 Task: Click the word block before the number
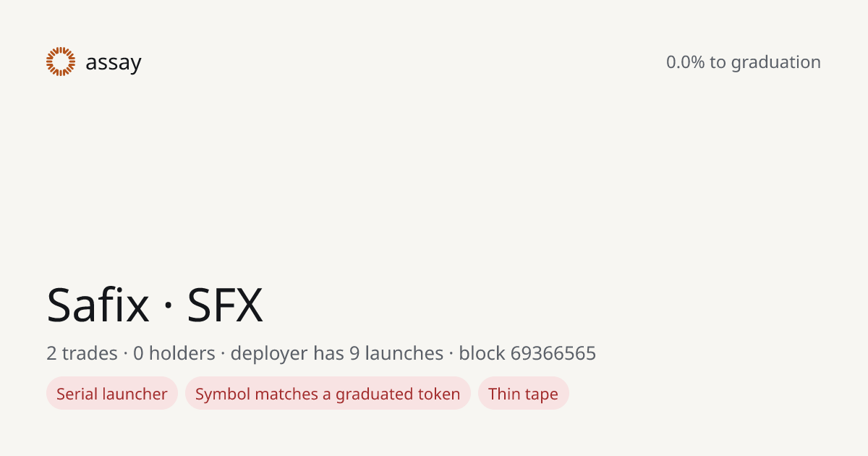[x=482, y=353]
